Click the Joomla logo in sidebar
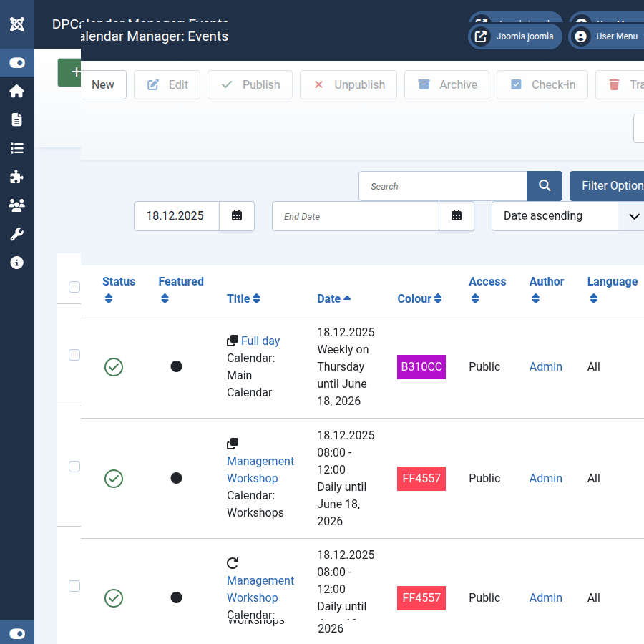Viewport: 644px width, 644px height. coord(17,24)
